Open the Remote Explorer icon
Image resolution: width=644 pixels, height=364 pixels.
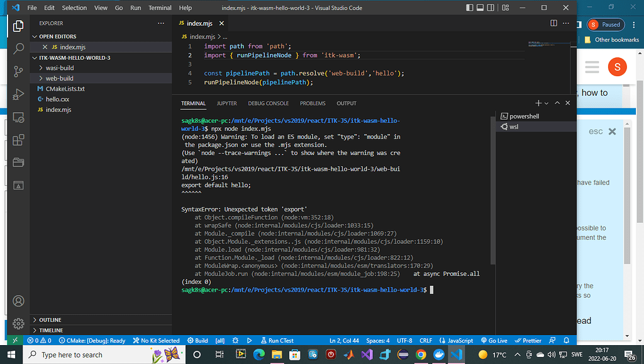pyautogui.click(x=18, y=117)
